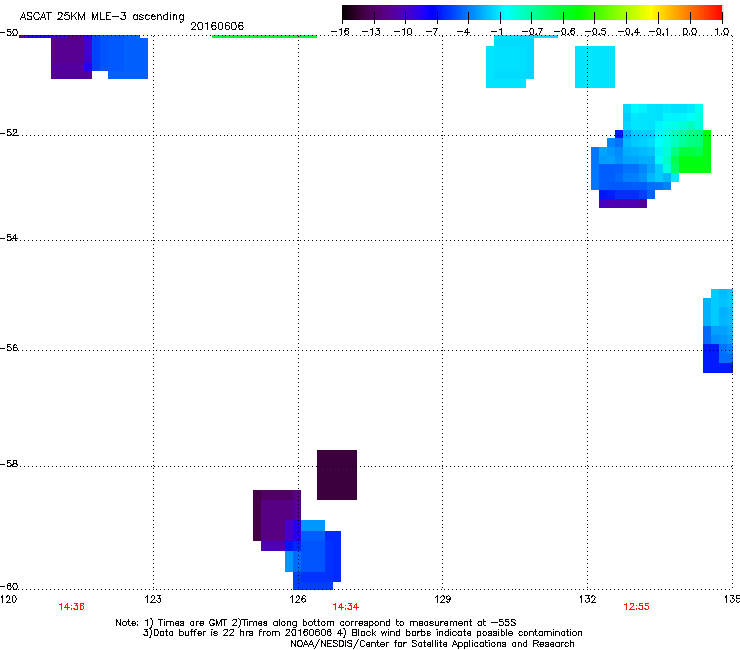
Task: Click the green strip along the top near 126
Action: [x=264, y=36]
